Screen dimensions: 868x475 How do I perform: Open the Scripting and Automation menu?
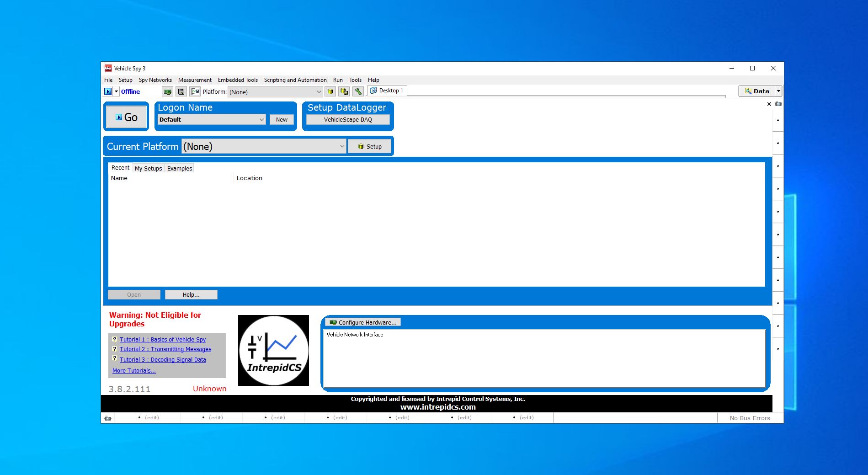[295, 80]
